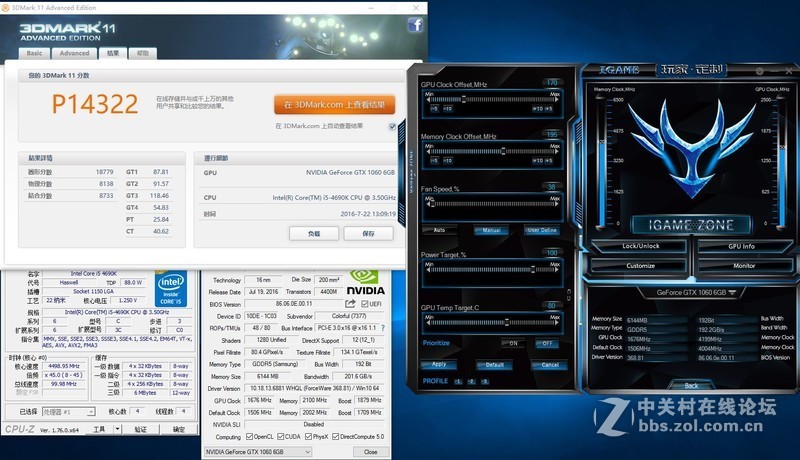Image resolution: width=800 pixels, height=460 pixels.
Task: Click GPU Temp Target right arrow Max
Action: pos(557,322)
